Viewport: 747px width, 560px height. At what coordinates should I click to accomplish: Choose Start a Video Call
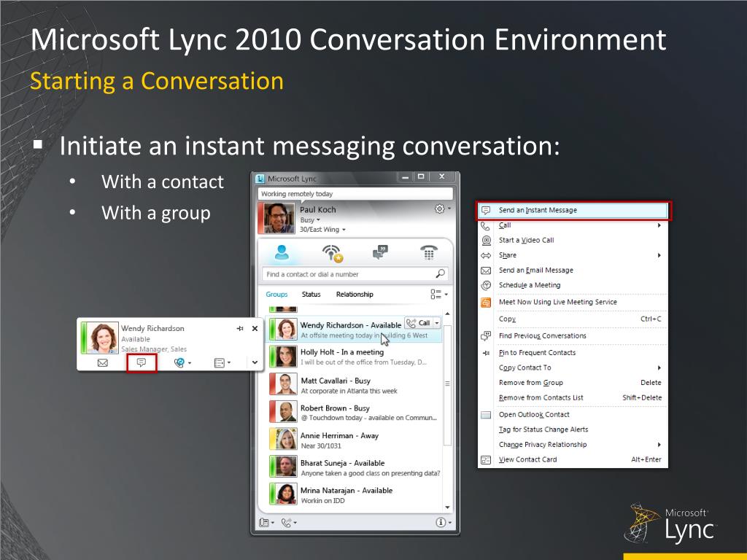point(573,240)
